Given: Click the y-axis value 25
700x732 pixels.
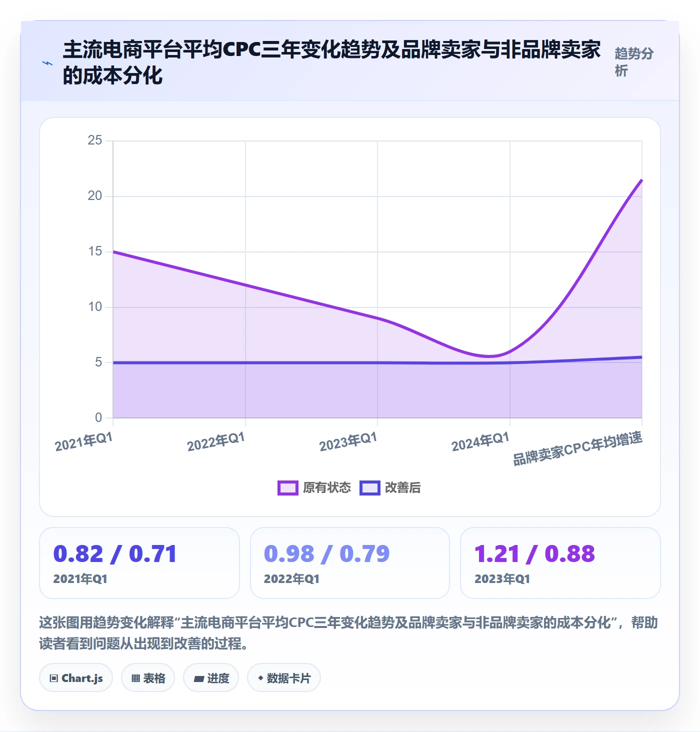Looking at the screenshot, I should click(95, 140).
